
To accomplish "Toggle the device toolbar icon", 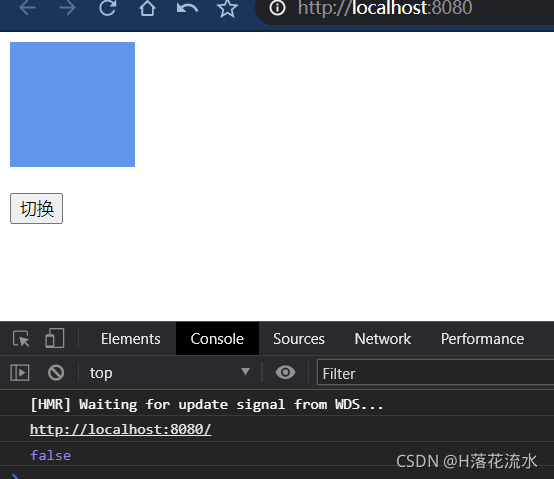I will (x=55, y=338).
